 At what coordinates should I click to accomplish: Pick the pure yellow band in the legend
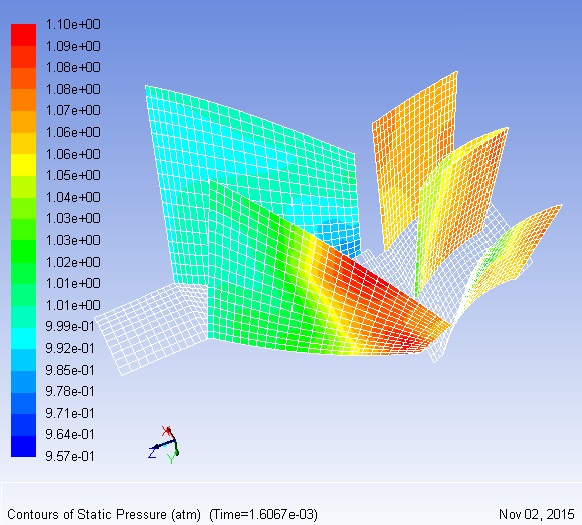(x=23, y=164)
